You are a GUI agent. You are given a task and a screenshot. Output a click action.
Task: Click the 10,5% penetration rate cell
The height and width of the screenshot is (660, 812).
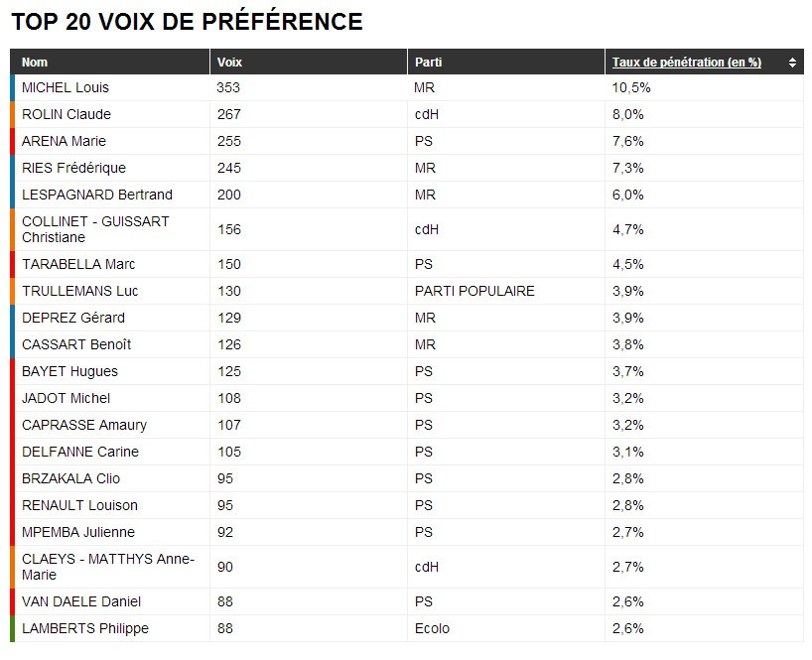click(x=704, y=87)
